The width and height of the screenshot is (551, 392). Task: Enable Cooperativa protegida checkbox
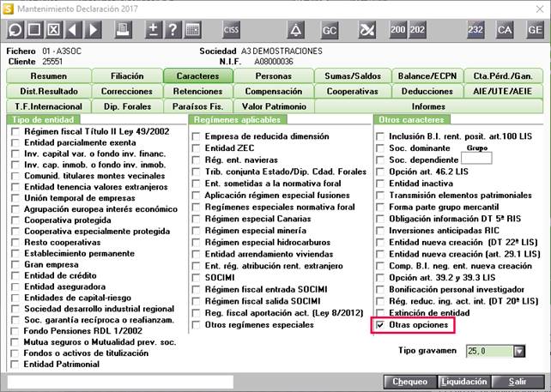point(15,220)
